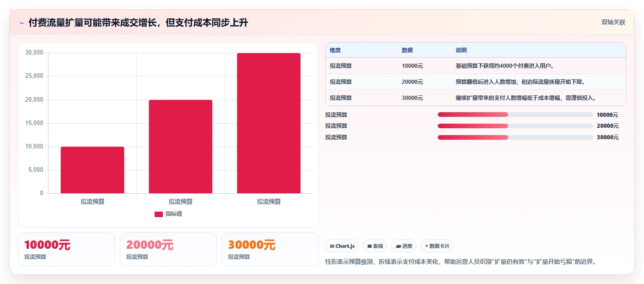The image size is (644, 284).
Task: Click the 预算翻倍后进入人数增加 description cell
Action: pyautogui.click(x=521, y=82)
